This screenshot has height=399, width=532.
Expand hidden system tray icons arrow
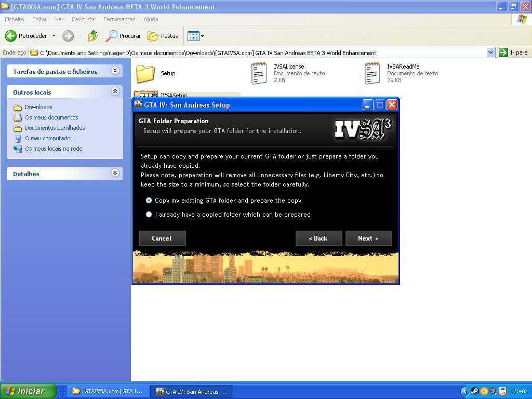point(464,391)
